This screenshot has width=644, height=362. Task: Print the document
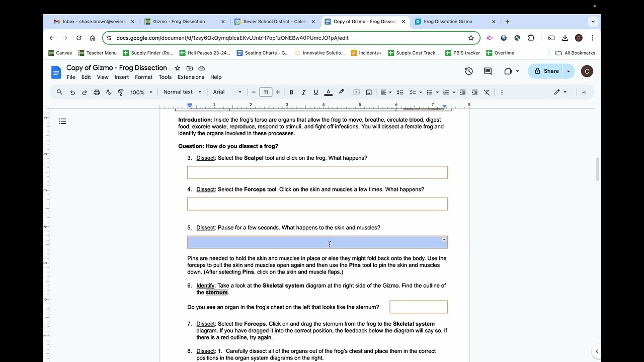97,92
